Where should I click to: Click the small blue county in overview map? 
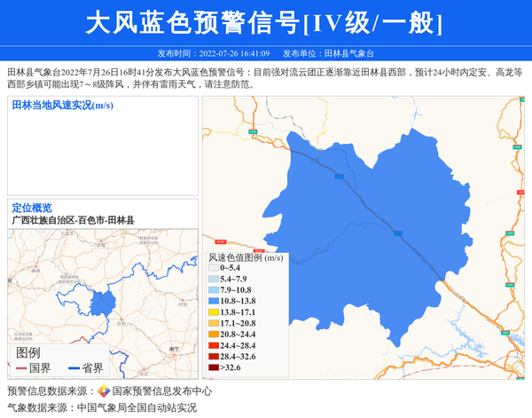(x=102, y=304)
